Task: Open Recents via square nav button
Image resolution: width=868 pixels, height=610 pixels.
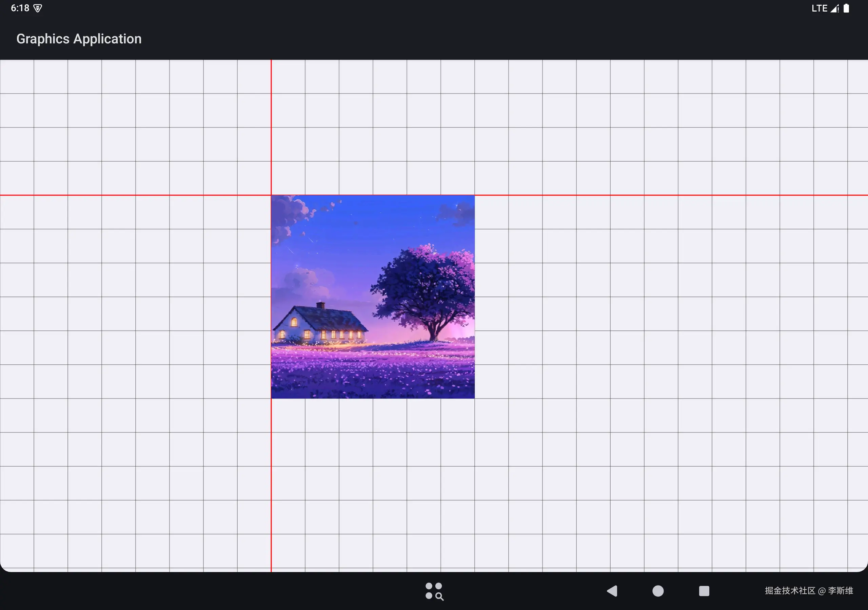Action: coord(704,591)
